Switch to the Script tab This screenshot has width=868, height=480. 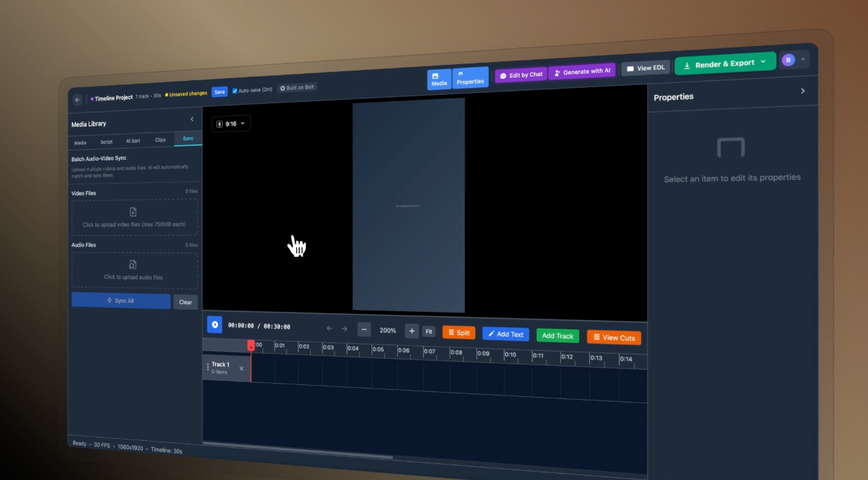point(106,142)
